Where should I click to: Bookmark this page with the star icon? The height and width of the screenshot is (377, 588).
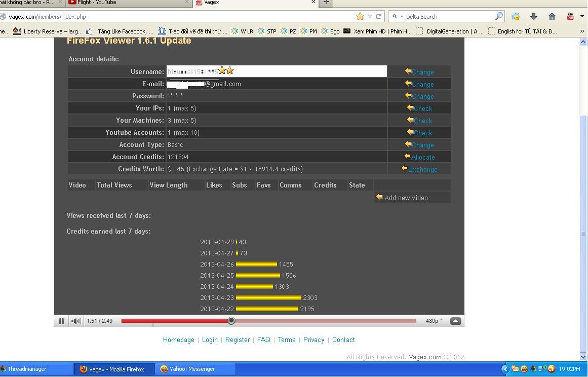360,16
